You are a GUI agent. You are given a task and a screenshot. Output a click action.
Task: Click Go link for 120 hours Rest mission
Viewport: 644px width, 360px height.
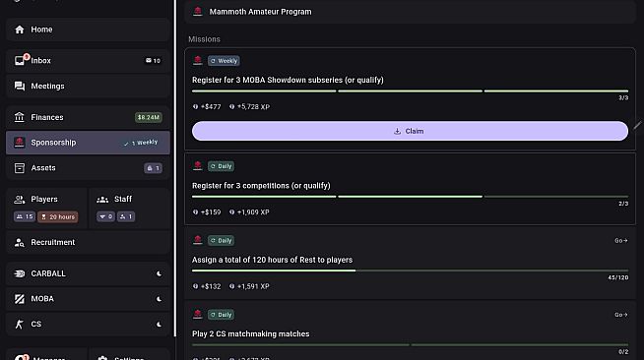pos(621,240)
